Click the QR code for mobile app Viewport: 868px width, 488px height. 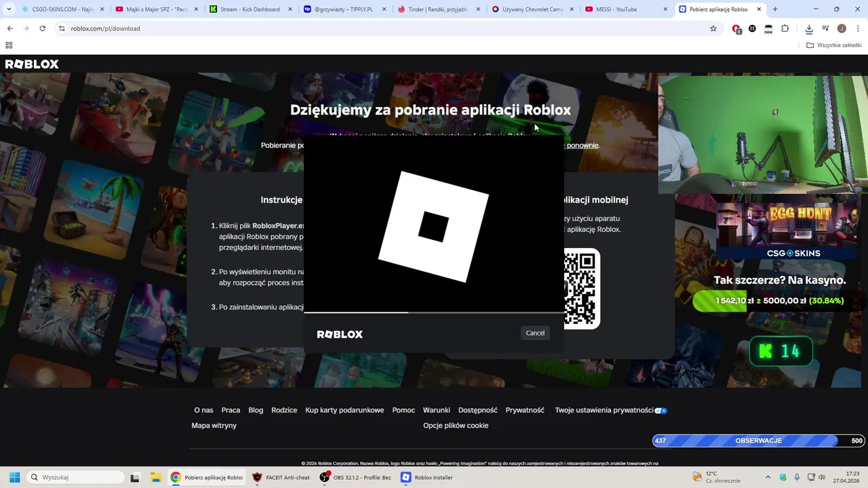pyautogui.click(x=582, y=289)
